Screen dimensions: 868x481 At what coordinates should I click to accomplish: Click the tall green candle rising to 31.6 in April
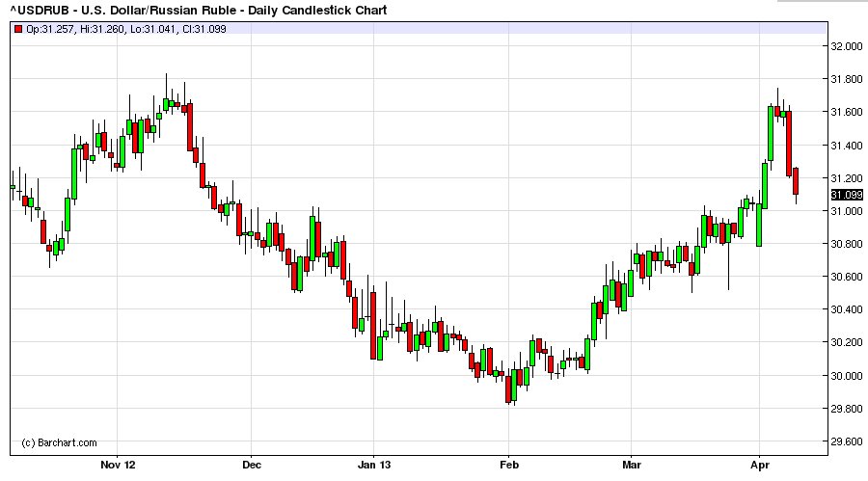(771, 133)
